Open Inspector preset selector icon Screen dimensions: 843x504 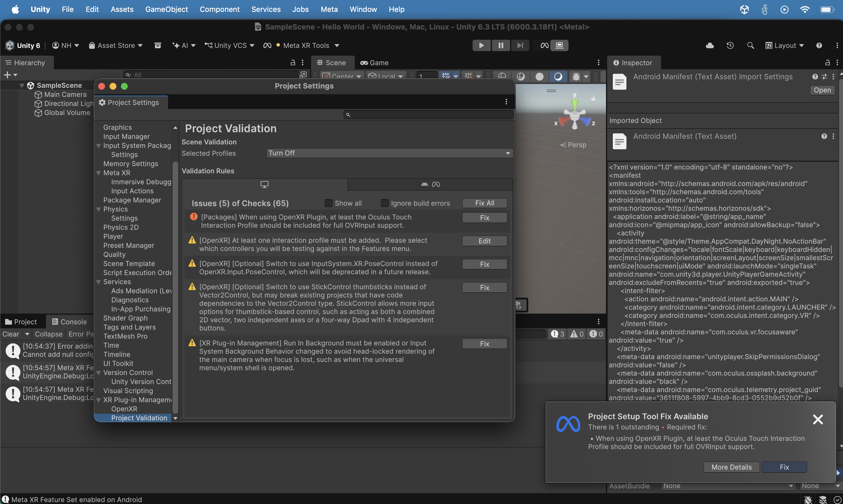click(x=824, y=77)
